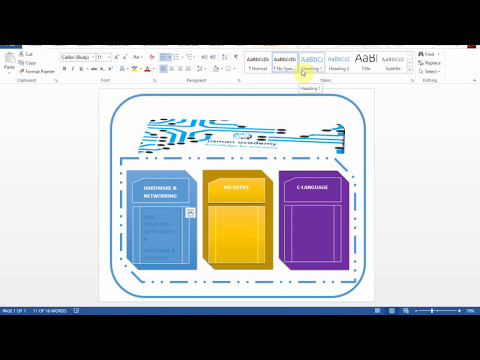Apply borders to the paragraph

(228, 69)
